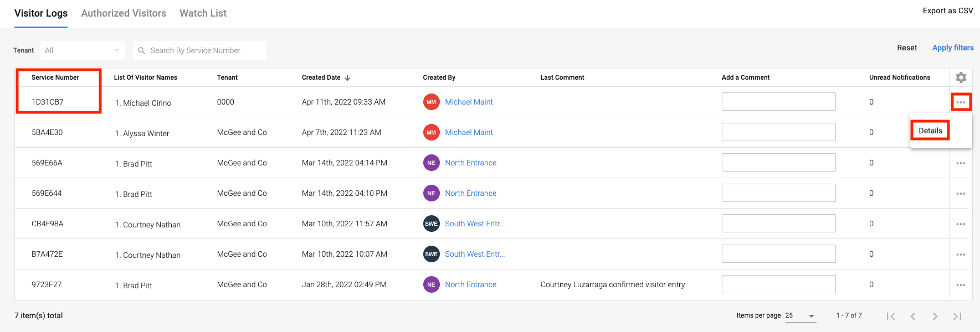This screenshot has height=332, width=980.
Task: Open three-dot menu for service 9723F27
Action: click(961, 285)
